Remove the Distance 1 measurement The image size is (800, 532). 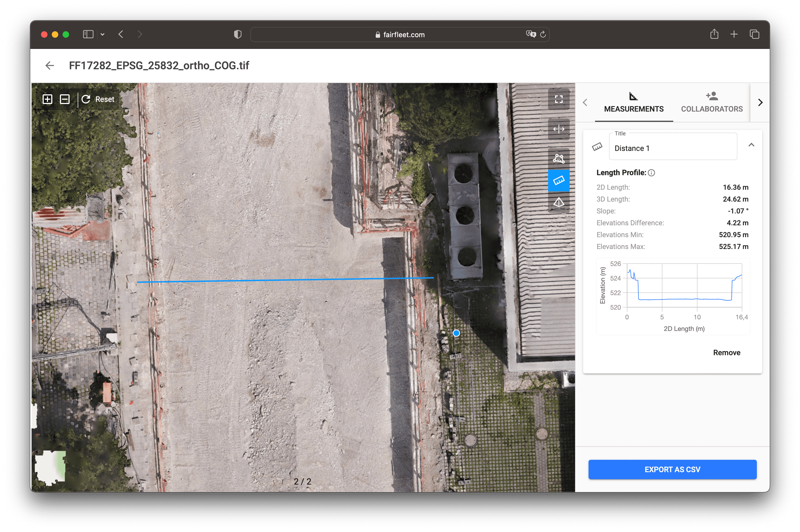[726, 353]
